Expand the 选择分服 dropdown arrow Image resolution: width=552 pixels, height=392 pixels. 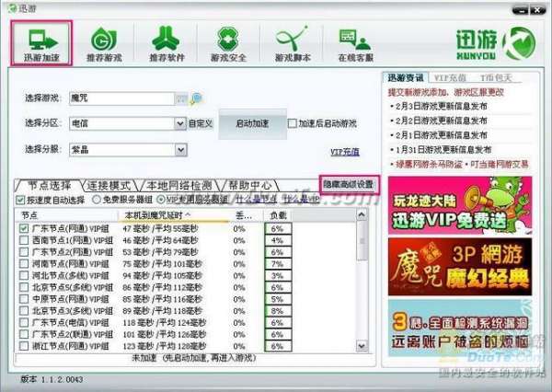tap(180, 150)
